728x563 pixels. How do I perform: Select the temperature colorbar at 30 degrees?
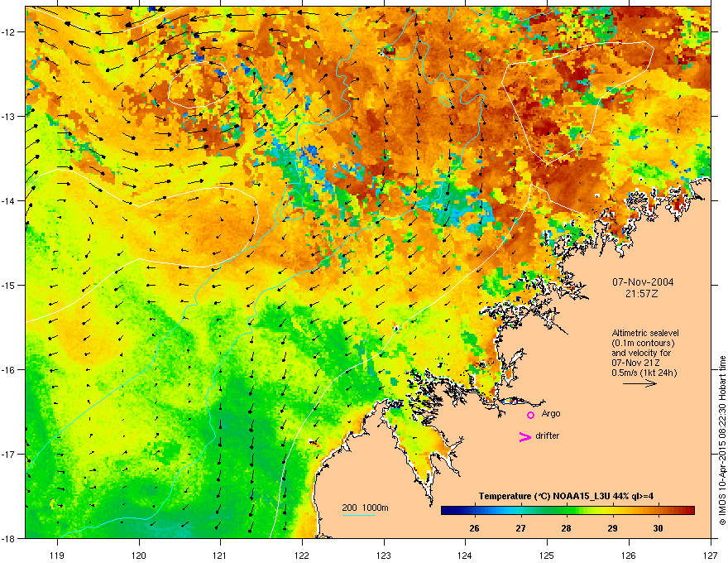coord(658,511)
